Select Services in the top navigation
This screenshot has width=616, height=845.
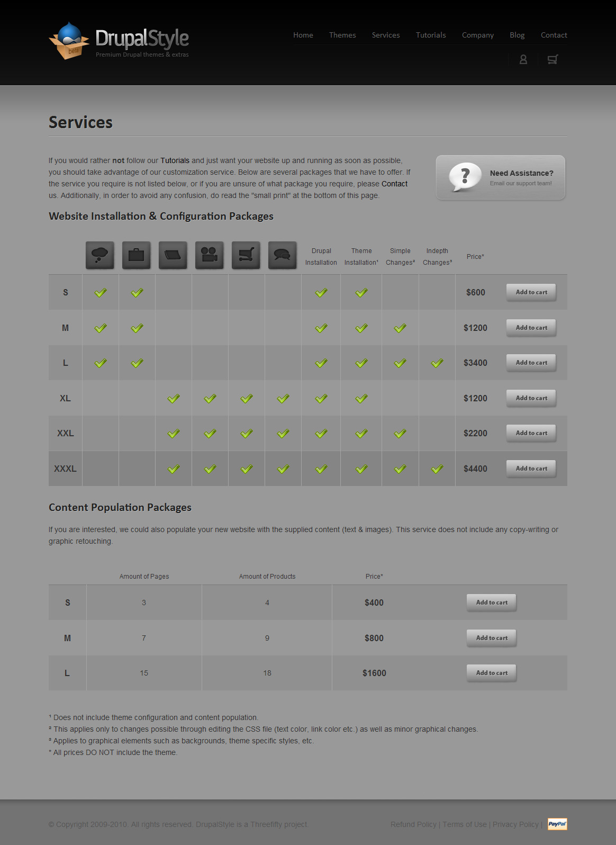click(386, 35)
